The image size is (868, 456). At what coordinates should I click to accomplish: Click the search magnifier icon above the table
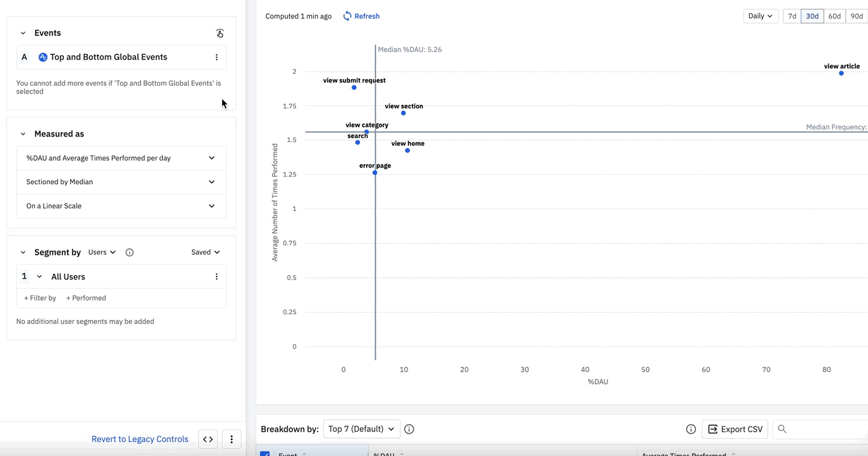coord(782,429)
